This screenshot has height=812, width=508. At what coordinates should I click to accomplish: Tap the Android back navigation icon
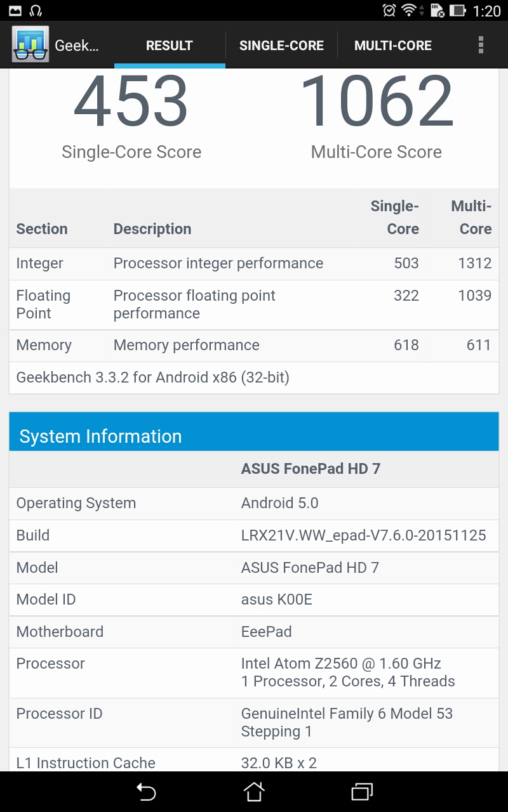point(145,791)
